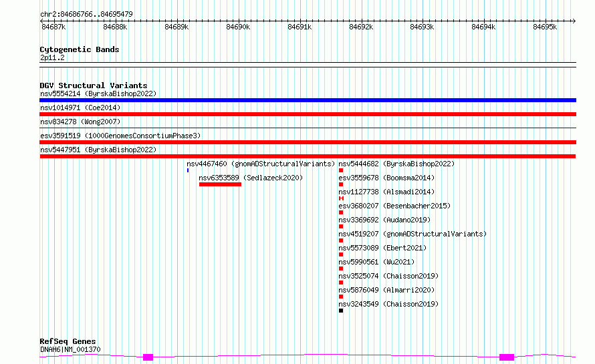Select the red nsv6353589 variant bar
Viewport: 595px width, 364px height.
coord(220,184)
